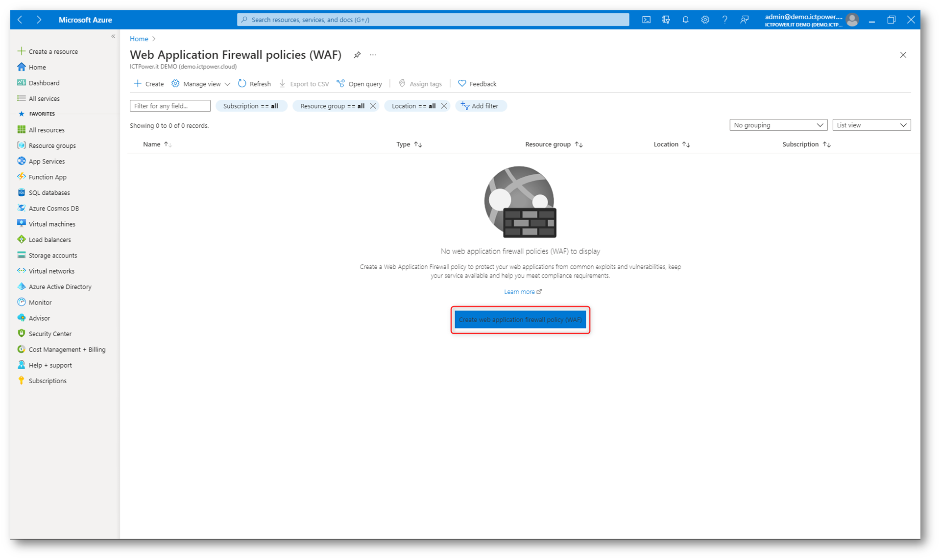Open the Subscription == all filter
This screenshot has width=941, height=560.
click(251, 106)
